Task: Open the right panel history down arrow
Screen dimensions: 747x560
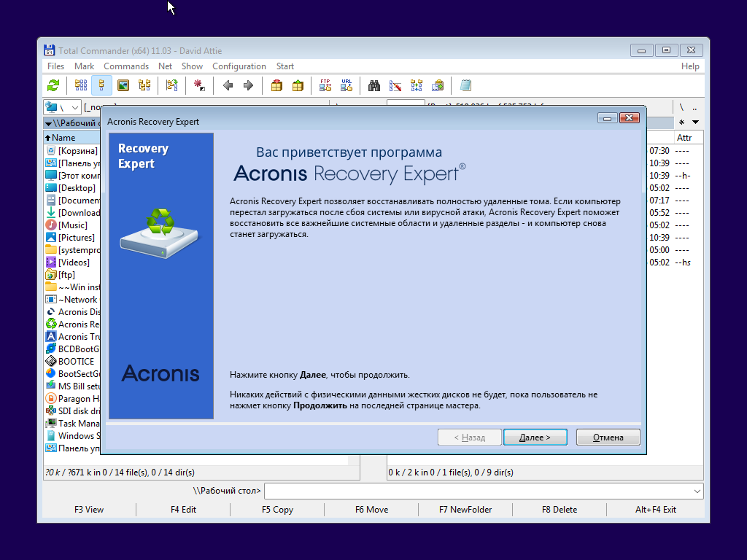Action: click(695, 122)
